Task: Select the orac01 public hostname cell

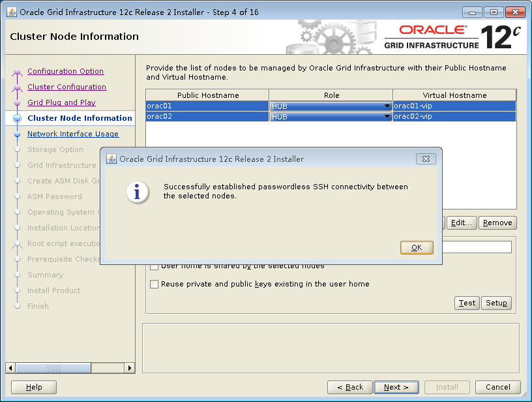Action: coord(207,106)
